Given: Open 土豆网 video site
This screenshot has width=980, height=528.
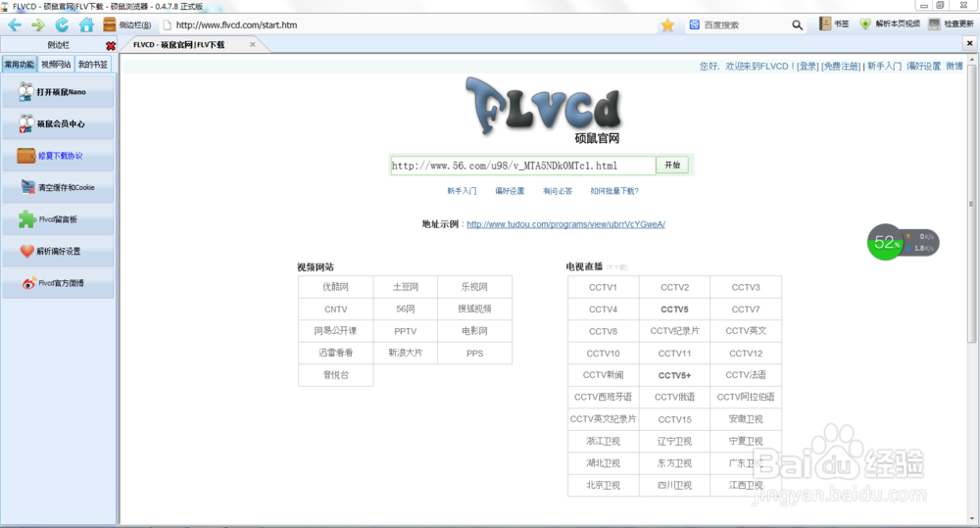Looking at the screenshot, I should (x=405, y=287).
